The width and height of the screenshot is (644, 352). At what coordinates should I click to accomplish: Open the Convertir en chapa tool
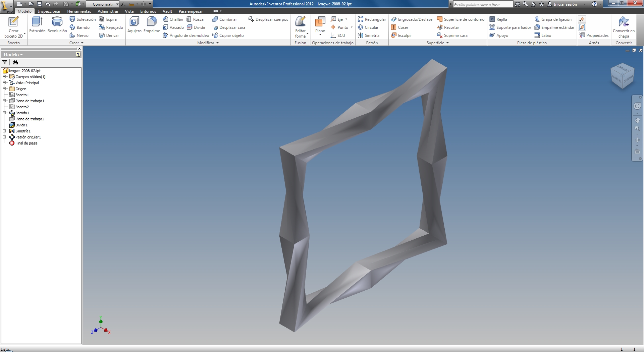[x=624, y=26]
